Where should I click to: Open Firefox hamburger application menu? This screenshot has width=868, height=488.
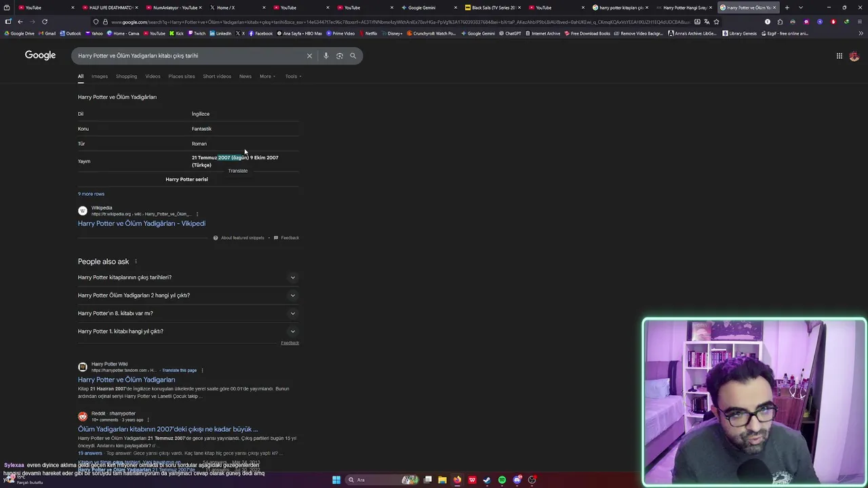(x=859, y=22)
